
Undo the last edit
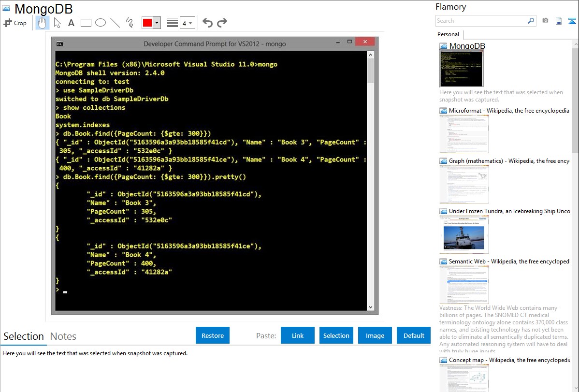pyautogui.click(x=207, y=23)
